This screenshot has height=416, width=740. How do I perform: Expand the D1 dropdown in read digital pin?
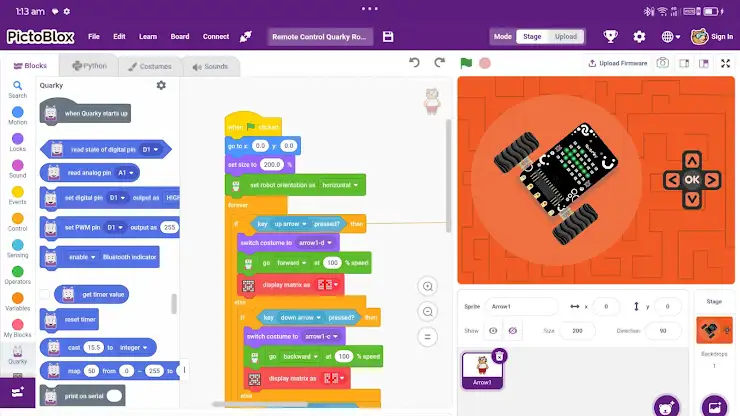[151, 150]
